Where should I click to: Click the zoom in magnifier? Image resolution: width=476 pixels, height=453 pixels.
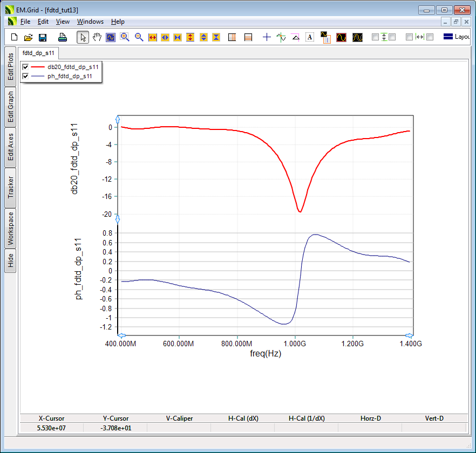point(125,37)
